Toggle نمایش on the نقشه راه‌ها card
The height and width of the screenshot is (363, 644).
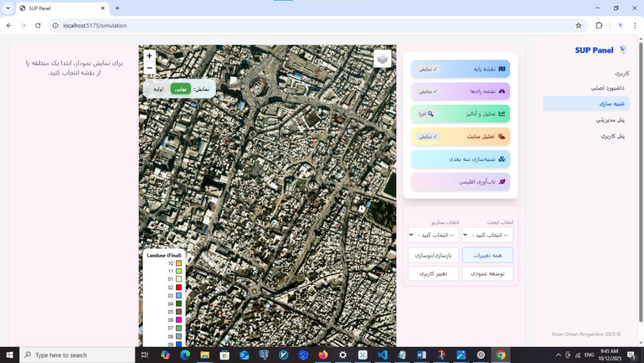tap(428, 91)
